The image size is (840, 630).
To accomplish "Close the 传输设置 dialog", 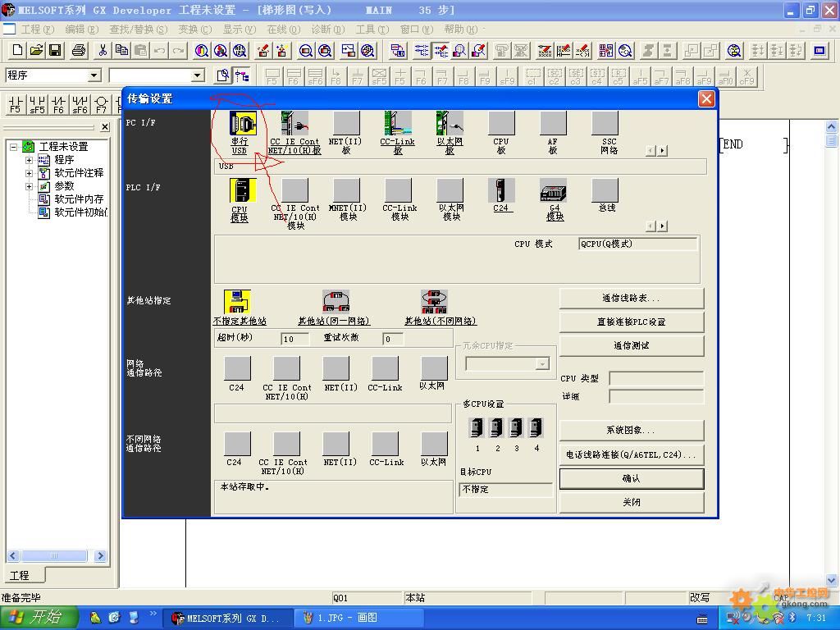I will click(x=706, y=98).
